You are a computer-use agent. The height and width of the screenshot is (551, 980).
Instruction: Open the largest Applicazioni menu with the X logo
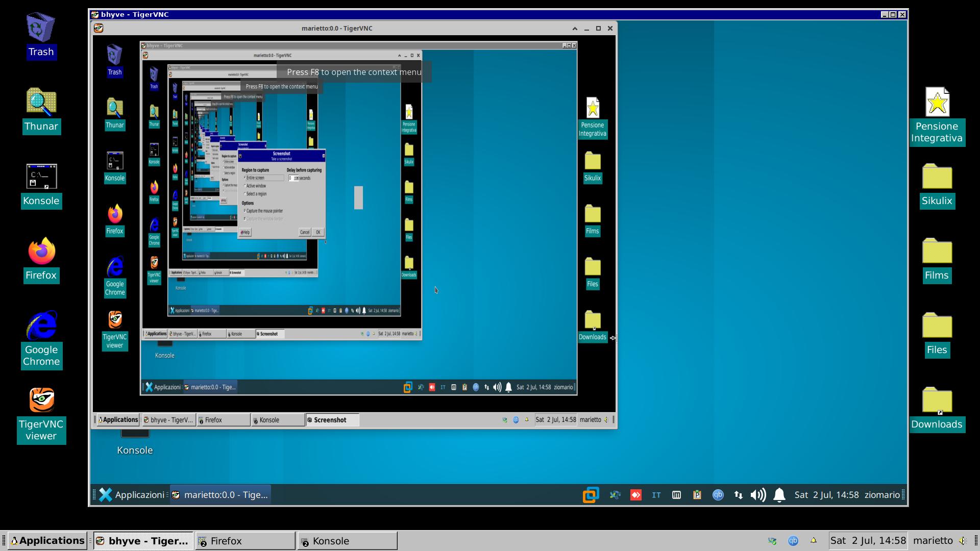132,495
